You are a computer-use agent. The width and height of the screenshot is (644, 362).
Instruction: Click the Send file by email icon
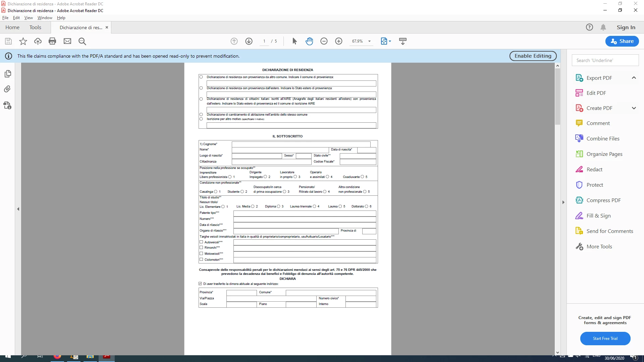point(67,41)
